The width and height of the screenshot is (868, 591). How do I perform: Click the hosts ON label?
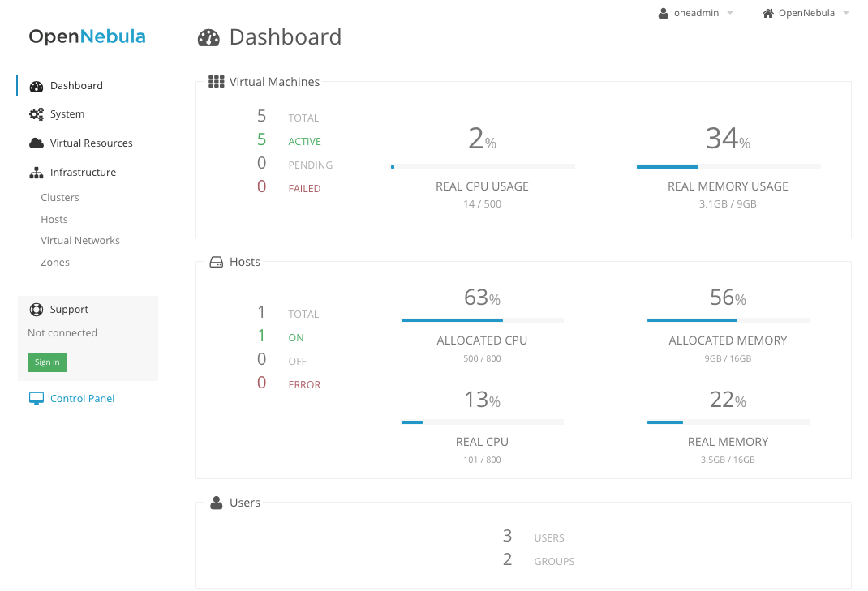tap(296, 338)
